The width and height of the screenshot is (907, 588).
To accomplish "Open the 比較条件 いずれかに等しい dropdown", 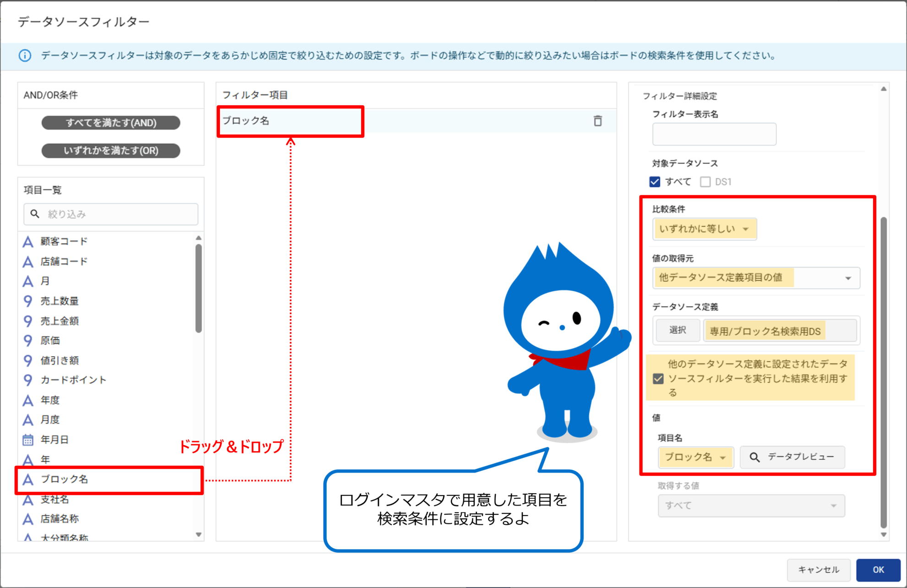I will [704, 229].
